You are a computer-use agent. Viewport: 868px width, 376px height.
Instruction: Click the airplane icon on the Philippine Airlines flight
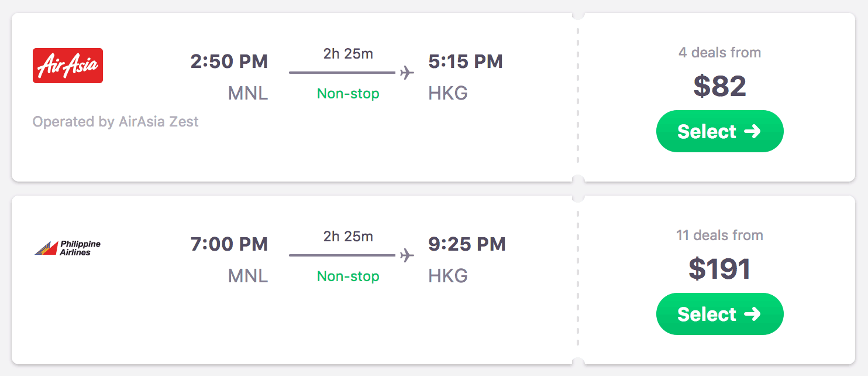pos(405,255)
